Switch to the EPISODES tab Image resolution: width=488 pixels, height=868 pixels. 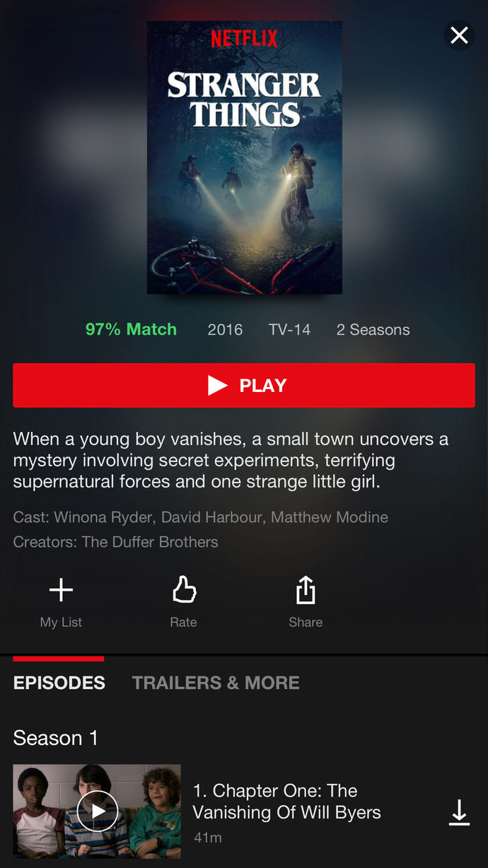[x=59, y=683]
